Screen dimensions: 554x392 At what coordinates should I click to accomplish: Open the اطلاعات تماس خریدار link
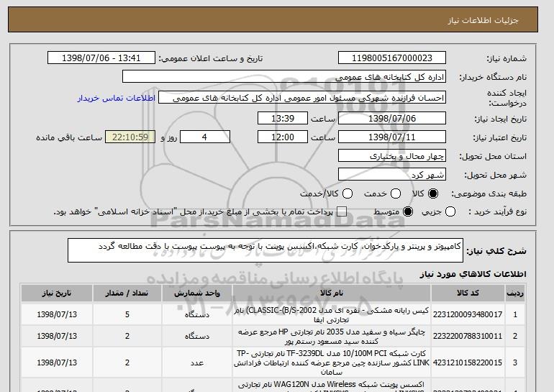(x=117, y=98)
